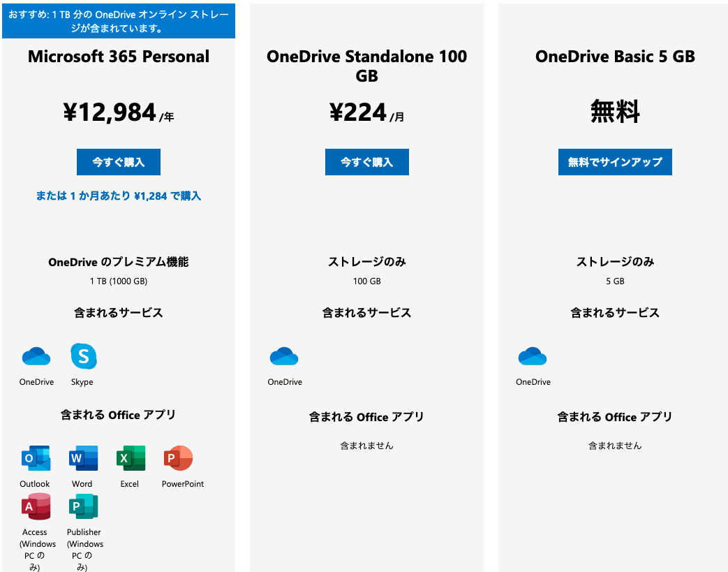Click the 5 GB storage text

[615, 281]
